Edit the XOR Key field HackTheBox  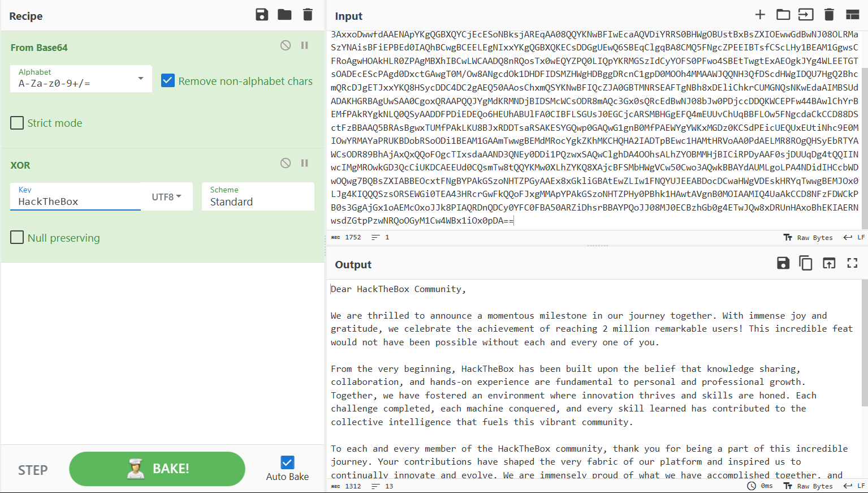click(75, 196)
